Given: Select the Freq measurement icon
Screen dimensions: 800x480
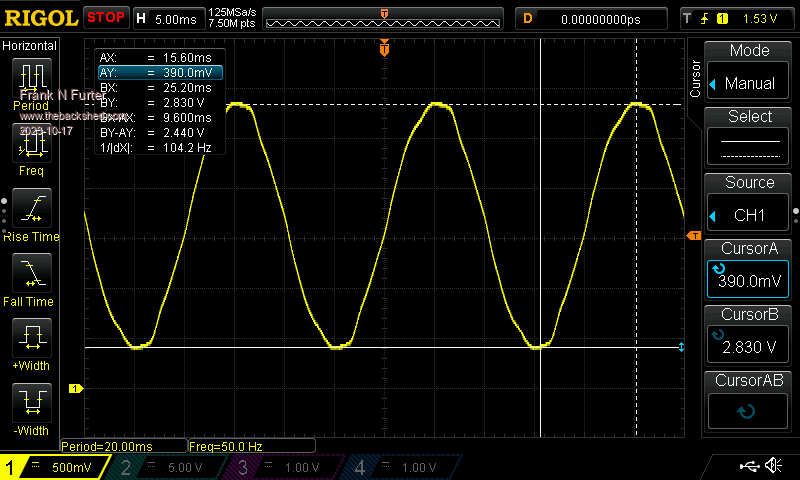Looking at the screenshot, I should (x=31, y=145).
